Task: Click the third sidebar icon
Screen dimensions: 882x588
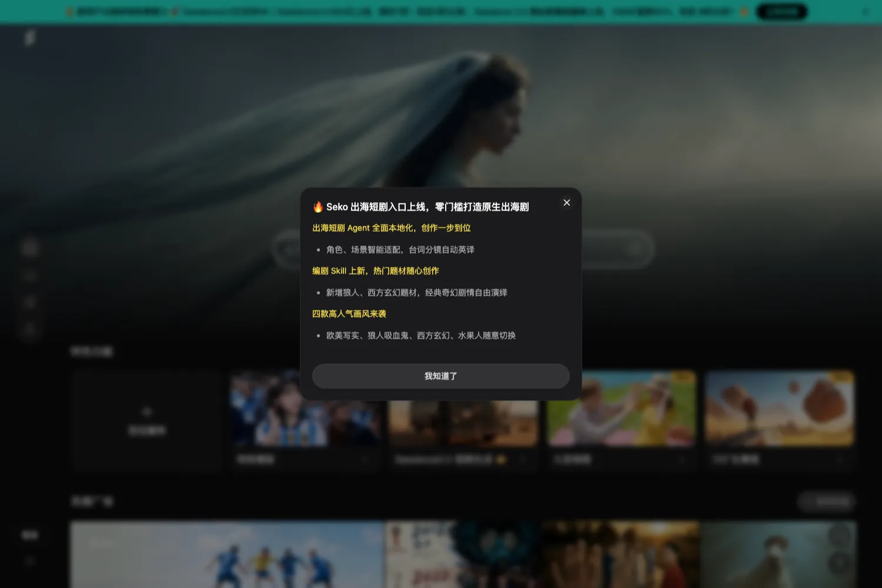Action: [x=30, y=302]
